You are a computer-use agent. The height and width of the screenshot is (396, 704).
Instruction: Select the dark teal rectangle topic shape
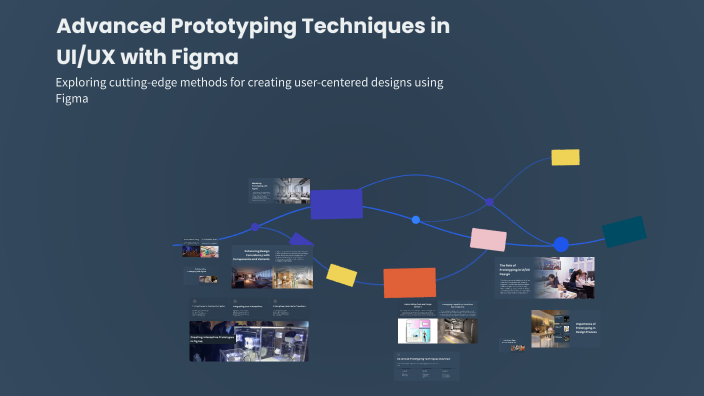coord(624,232)
